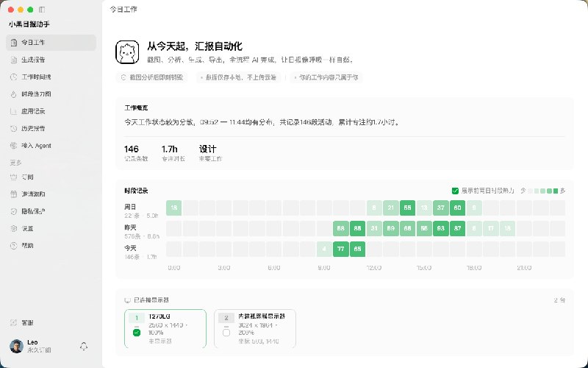The image size is (588, 368).
Task: Click the 今日工作 page title at top
Action: click(x=123, y=9)
